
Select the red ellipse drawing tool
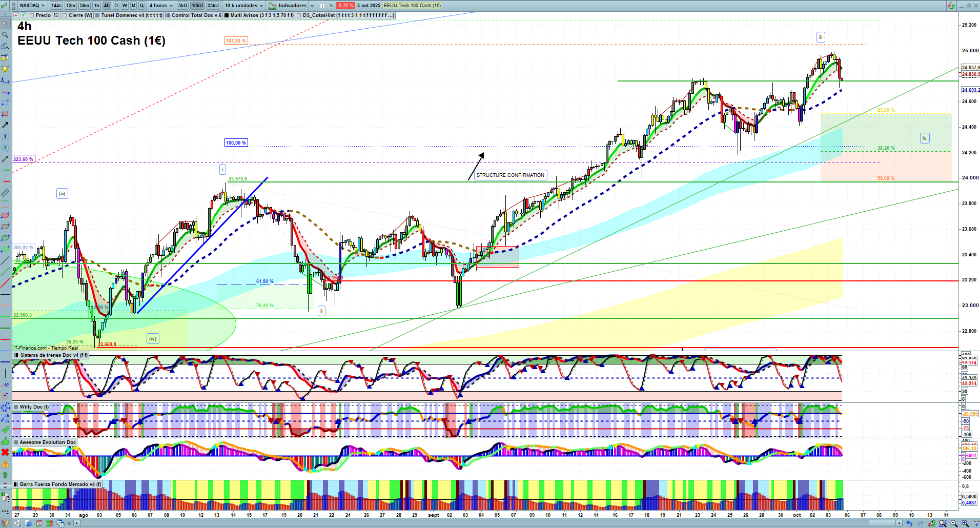[5, 215]
